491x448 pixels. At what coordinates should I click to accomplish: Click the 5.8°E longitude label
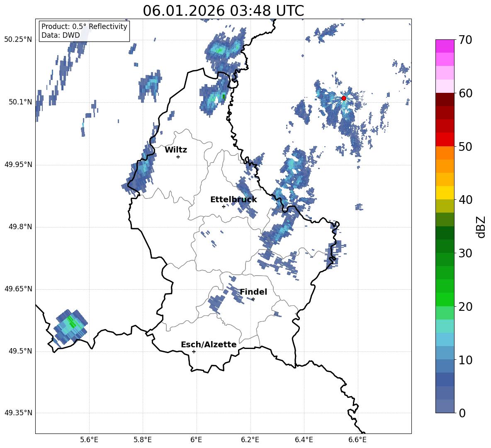click(143, 440)
